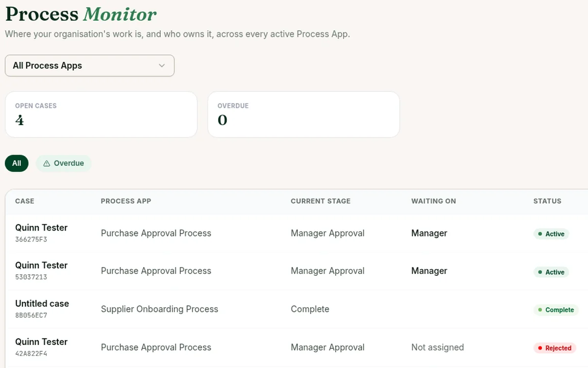This screenshot has width=588, height=368.
Task: Open the Overdue summary card
Action: (304, 114)
